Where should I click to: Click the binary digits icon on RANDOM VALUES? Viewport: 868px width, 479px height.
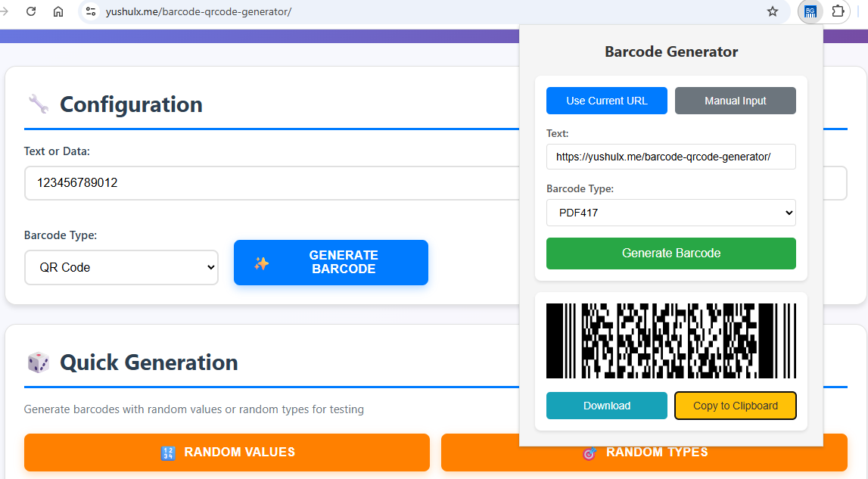(169, 453)
